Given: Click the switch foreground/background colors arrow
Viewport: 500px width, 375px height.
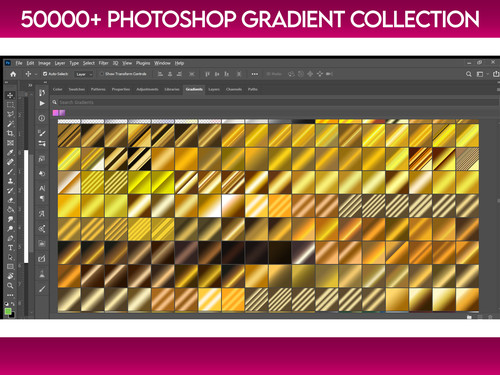Looking at the screenshot, I should point(13,304).
